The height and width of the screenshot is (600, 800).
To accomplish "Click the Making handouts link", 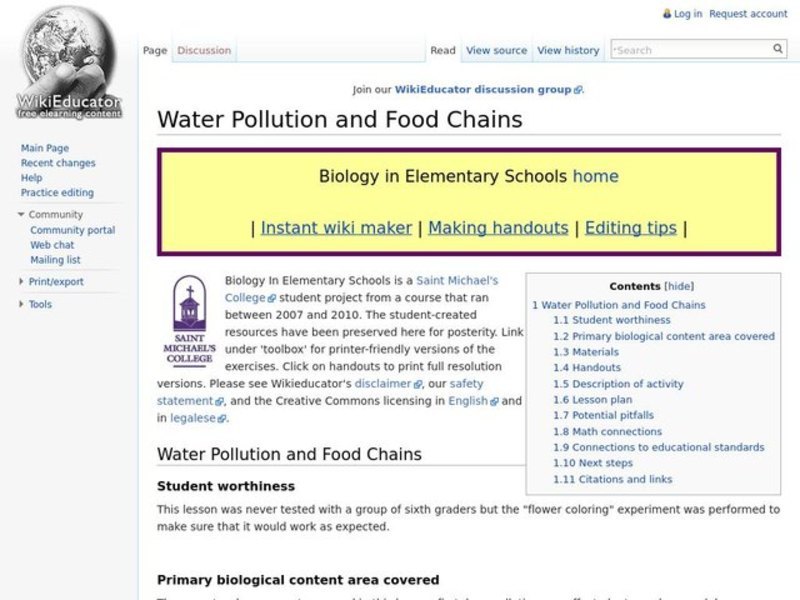I will (499, 227).
